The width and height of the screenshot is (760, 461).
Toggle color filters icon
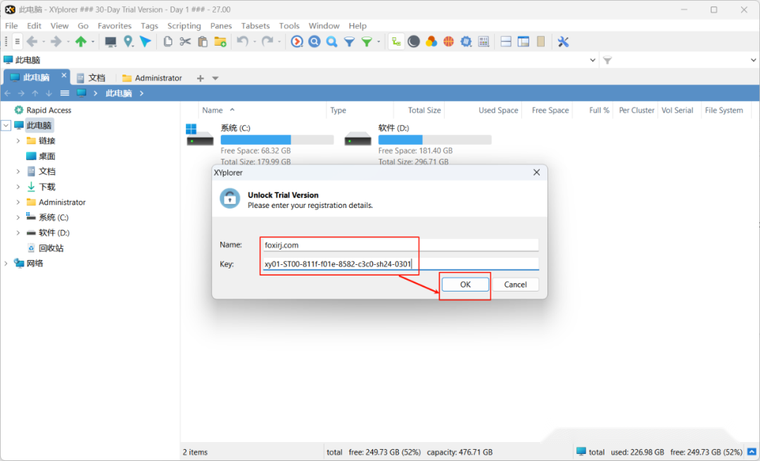(431, 42)
